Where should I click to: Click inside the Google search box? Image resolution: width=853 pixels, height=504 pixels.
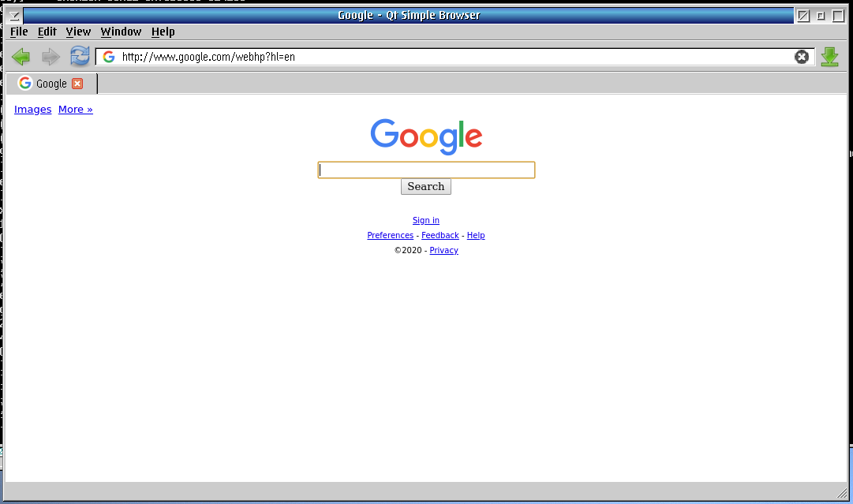pos(425,170)
